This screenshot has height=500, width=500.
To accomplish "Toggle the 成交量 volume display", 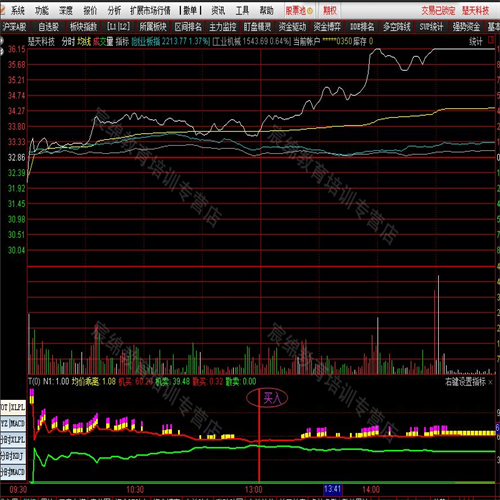I will [x=103, y=41].
